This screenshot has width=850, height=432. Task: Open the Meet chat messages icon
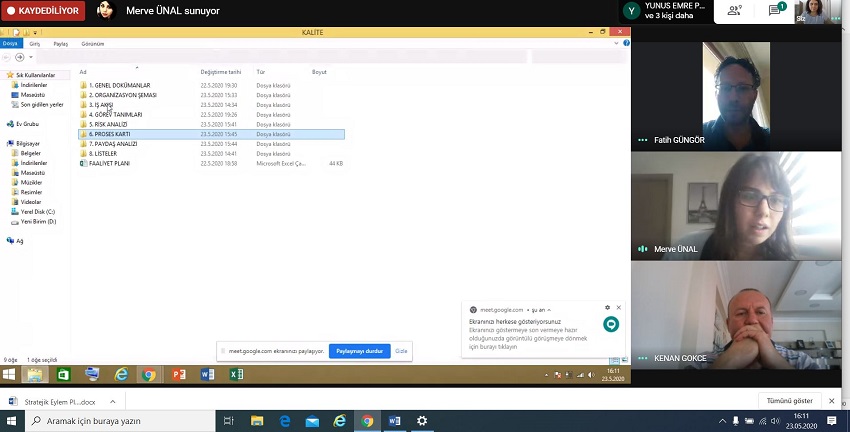pos(775,11)
